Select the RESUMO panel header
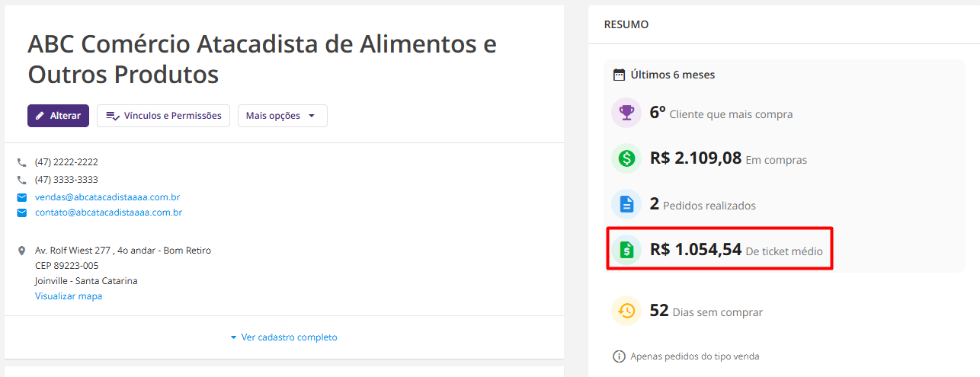The height and width of the screenshot is (377, 980). coord(626,24)
